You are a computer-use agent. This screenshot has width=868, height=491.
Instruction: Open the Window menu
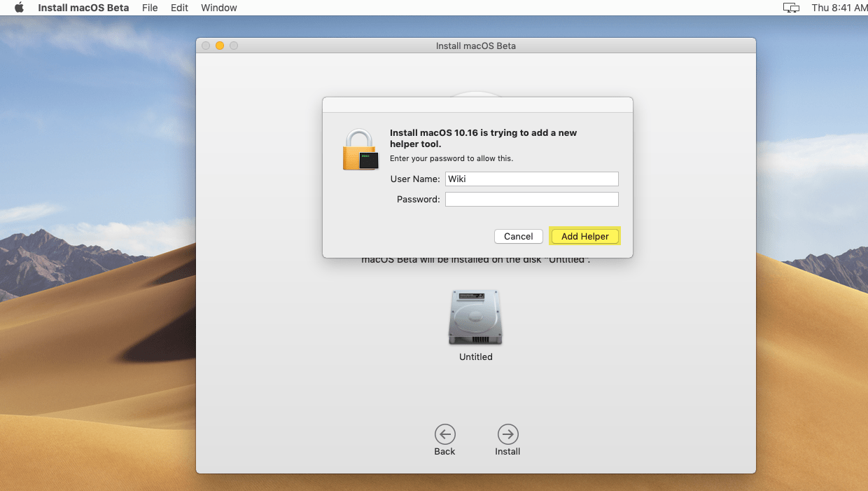pyautogui.click(x=219, y=8)
